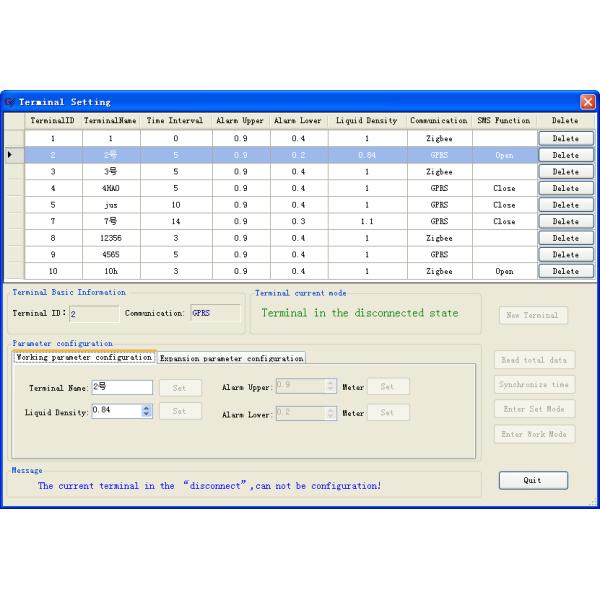Sort by the Time Interval column header
Image resolution: width=600 pixels, height=600 pixels.
click(175, 120)
